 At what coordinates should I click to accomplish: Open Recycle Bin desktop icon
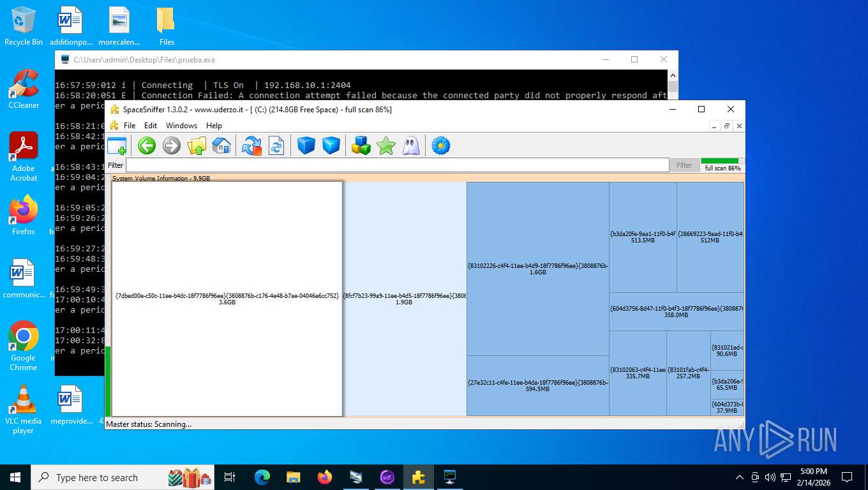coord(24,26)
